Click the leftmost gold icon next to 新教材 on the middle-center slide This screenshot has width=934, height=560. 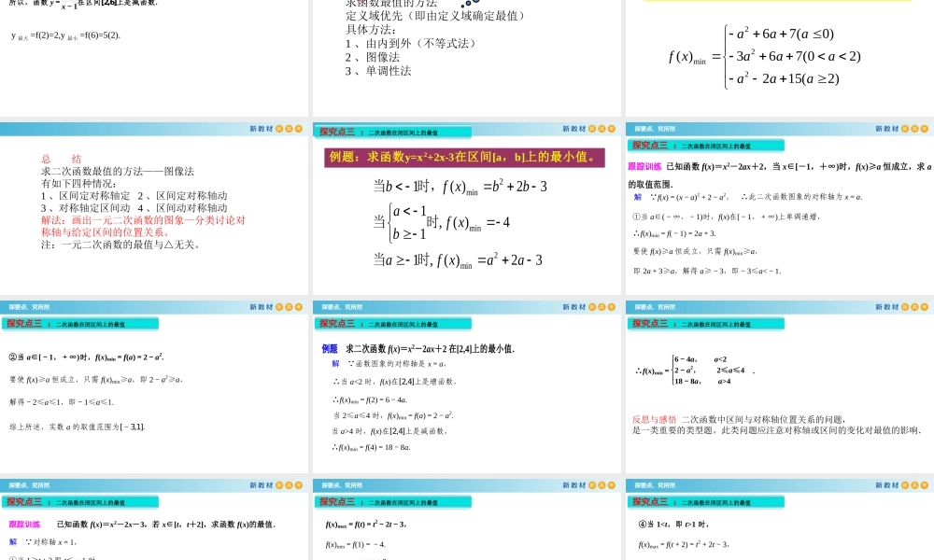pos(591,306)
